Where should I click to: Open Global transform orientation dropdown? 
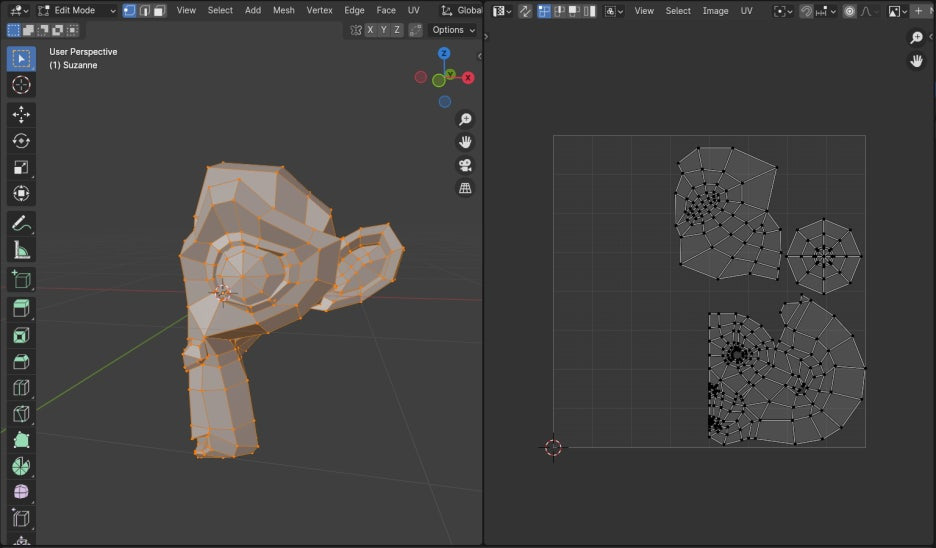click(461, 11)
